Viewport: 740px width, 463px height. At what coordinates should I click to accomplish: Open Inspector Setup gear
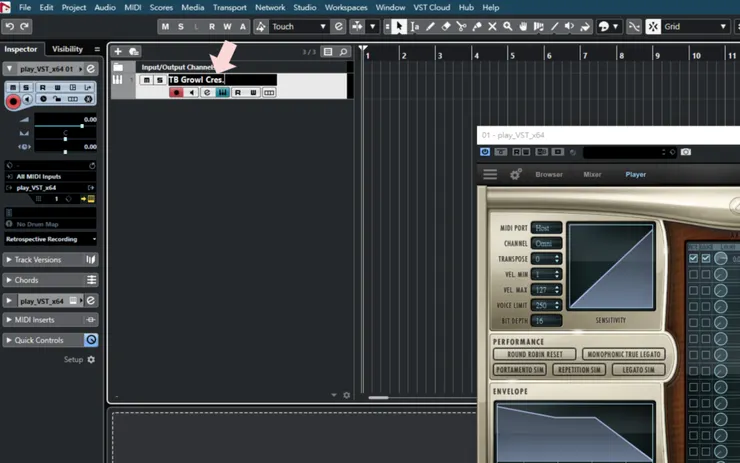click(x=91, y=360)
